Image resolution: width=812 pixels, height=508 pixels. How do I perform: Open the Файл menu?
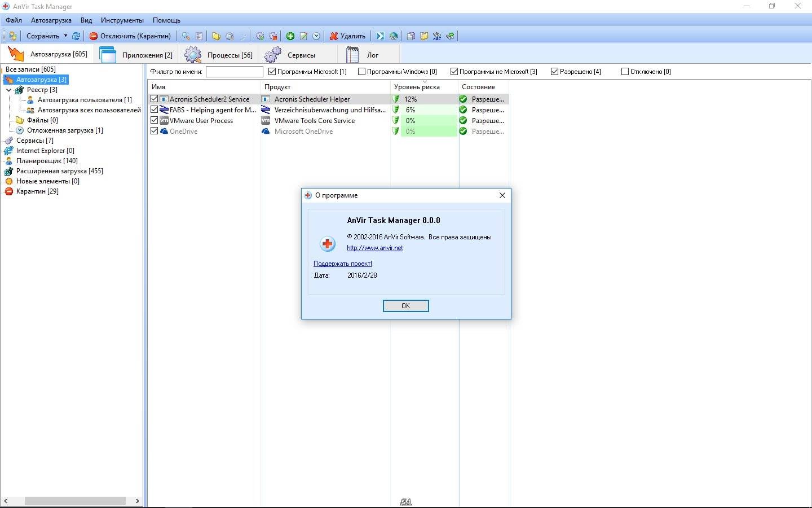coord(14,20)
